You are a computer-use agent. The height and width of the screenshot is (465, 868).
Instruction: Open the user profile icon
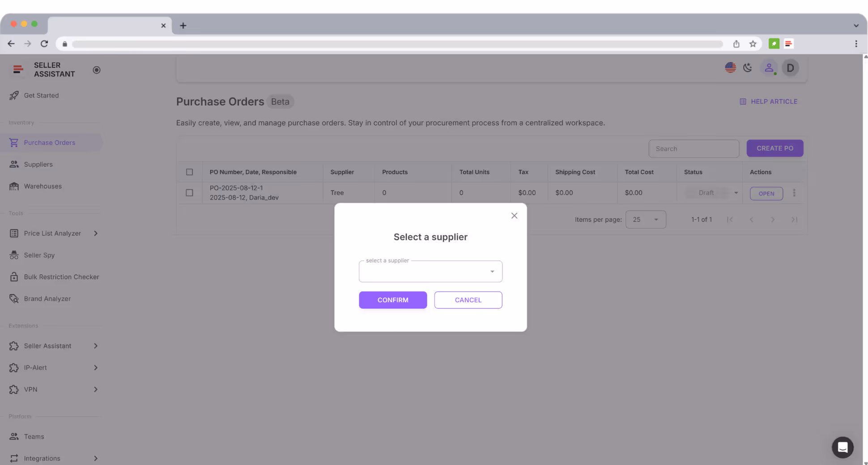pyautogui.click(x=769, y=68)
